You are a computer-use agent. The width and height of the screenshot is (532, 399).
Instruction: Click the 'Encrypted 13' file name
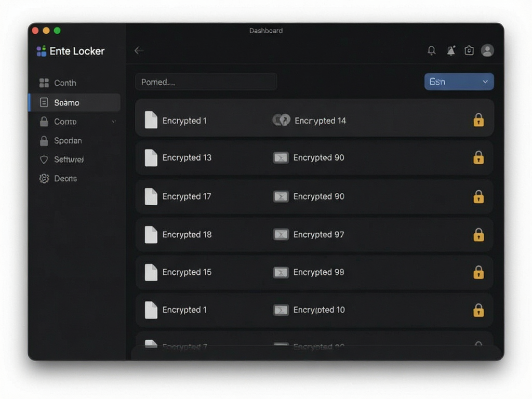click(187, 157)
